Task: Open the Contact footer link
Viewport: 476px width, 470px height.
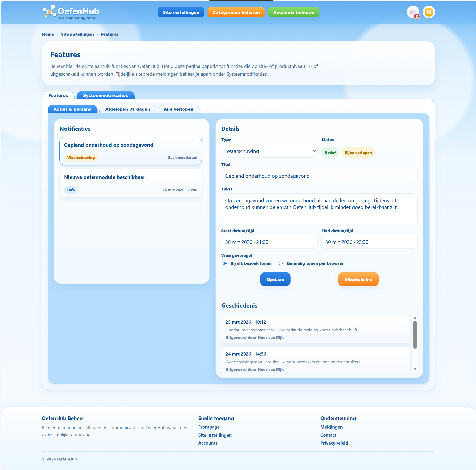Action: click(x=328, y=435)
